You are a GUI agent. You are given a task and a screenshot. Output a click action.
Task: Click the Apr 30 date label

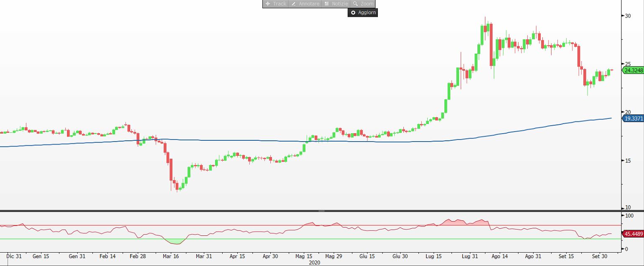pos(270,256)
